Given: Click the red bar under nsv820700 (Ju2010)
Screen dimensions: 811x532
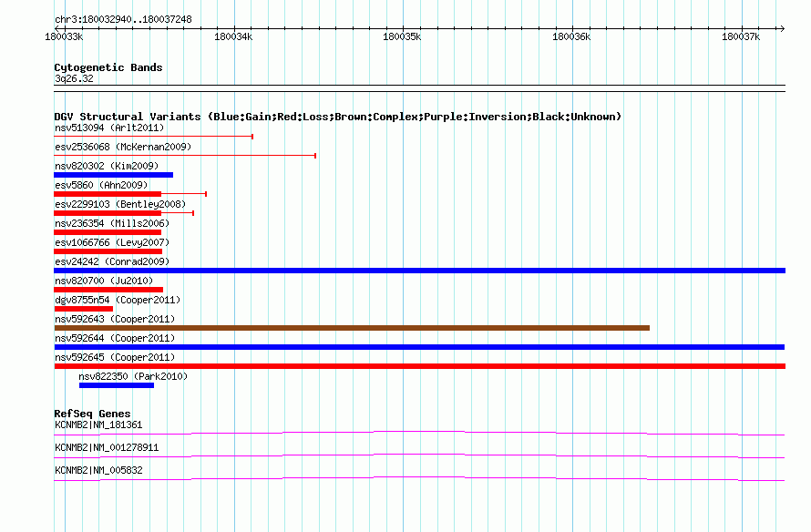Looking at the screenshot, I should click(108, 290).
